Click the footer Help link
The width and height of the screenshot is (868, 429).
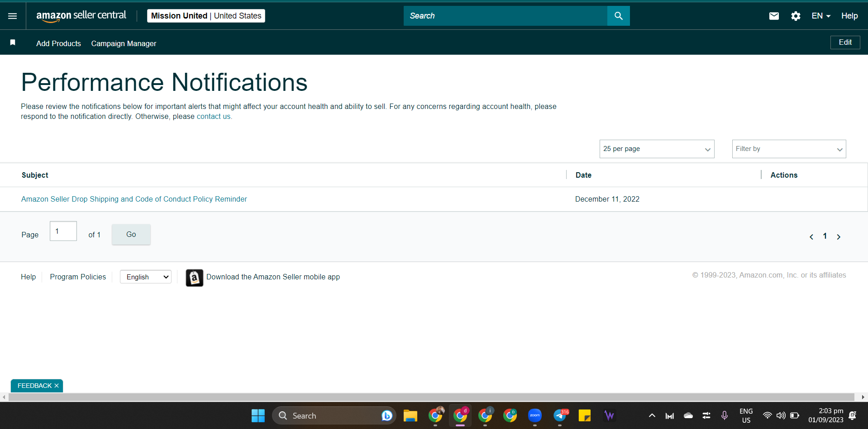[28, 277]
